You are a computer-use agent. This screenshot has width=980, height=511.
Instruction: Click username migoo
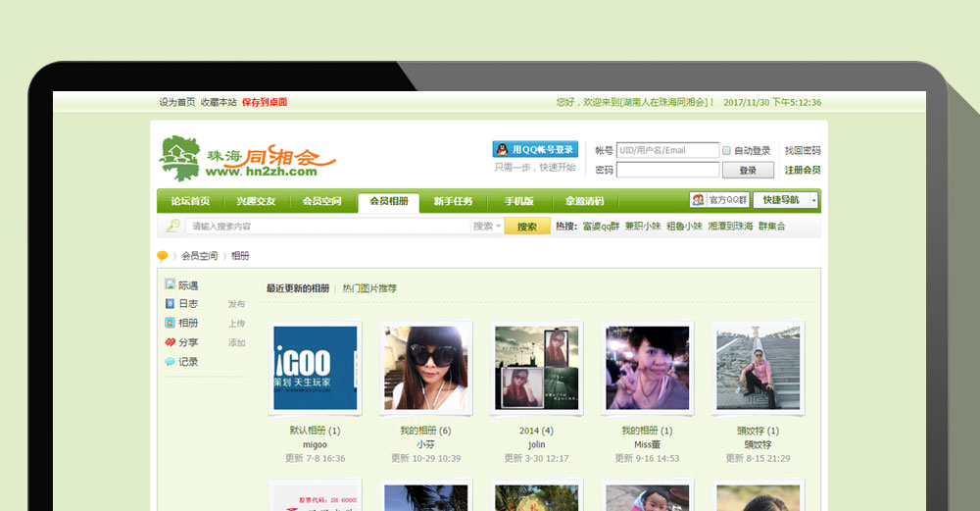[315, 444]
